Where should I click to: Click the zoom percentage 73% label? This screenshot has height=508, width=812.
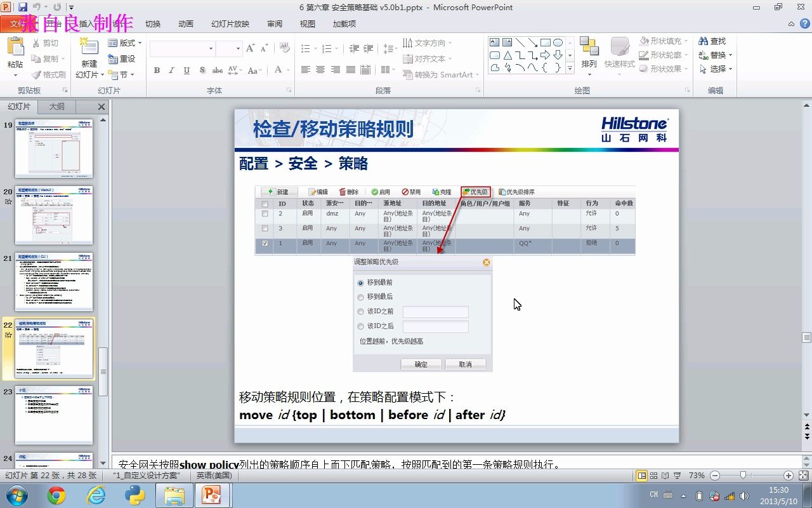(697, 476)
